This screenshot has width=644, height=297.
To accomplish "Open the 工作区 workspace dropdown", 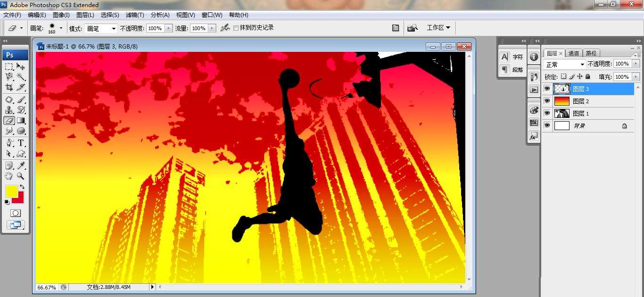I will 438,27.
